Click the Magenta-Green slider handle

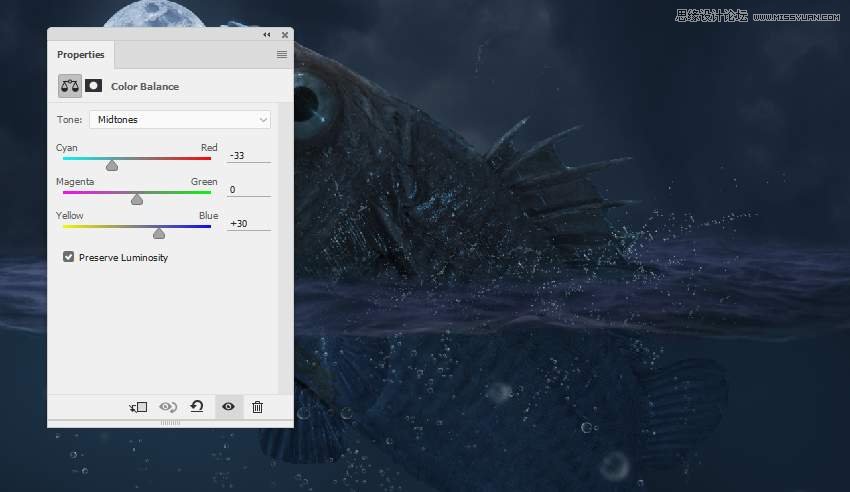137,199
